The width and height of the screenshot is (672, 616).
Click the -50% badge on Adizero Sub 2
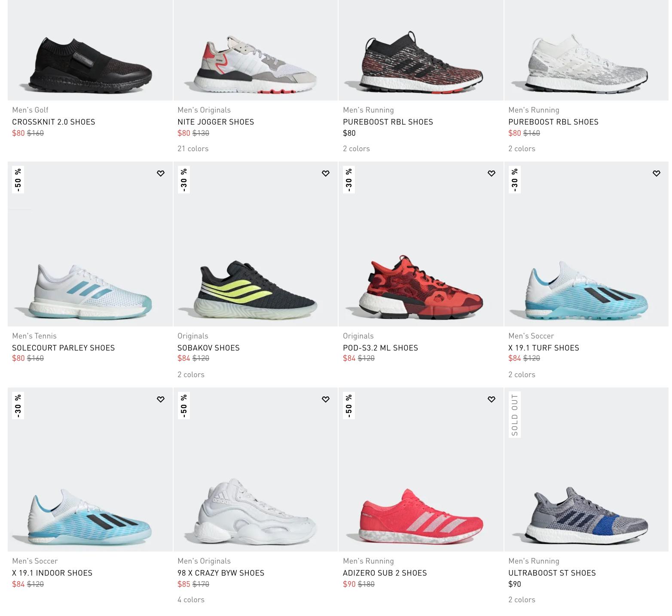pos(349,405)
